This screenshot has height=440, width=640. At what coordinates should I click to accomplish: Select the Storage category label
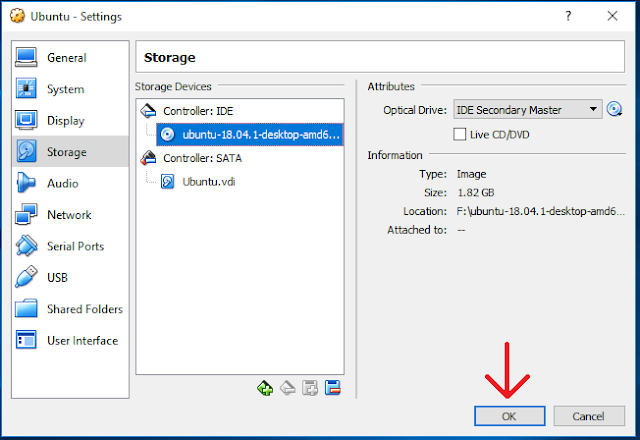[67, 152]
